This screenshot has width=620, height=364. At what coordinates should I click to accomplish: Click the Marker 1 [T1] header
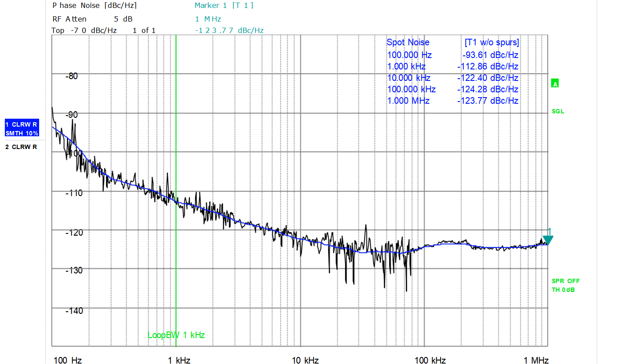click(x=224, y=6)
